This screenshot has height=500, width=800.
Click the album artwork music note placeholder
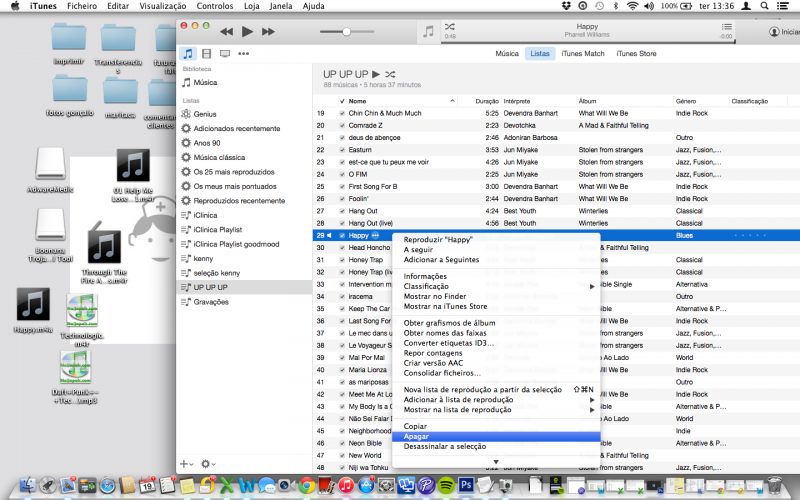(428, 32)
